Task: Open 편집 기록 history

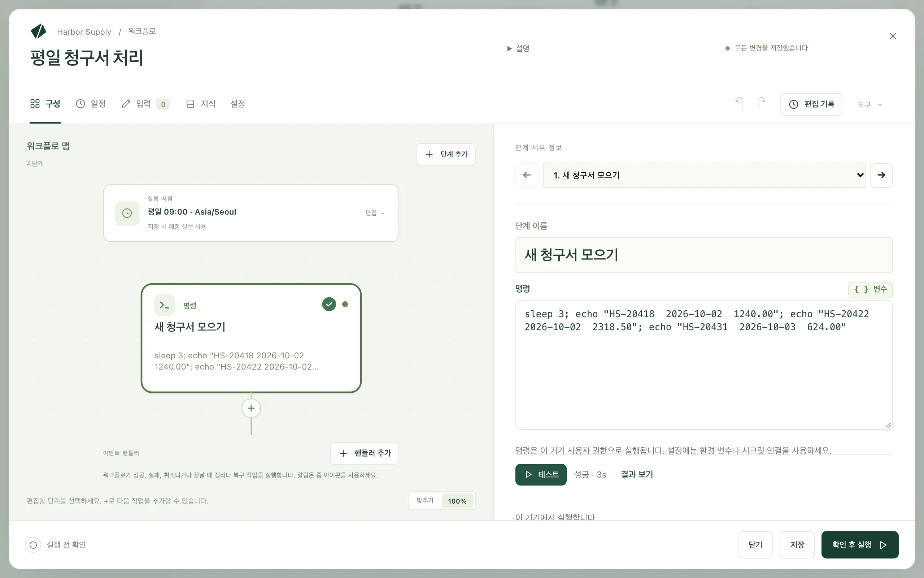Action: coord(811,104)
